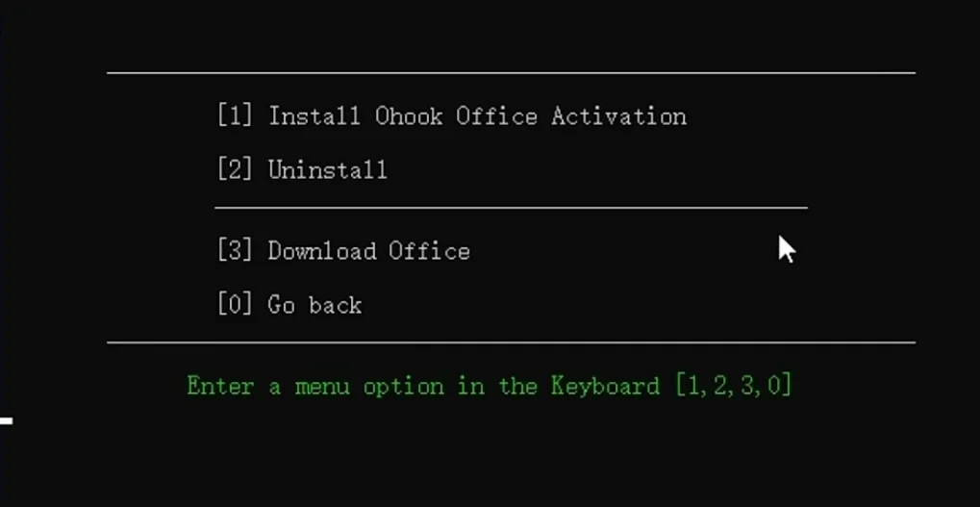Screen dimensions: 980x507
Task: Click the white text cursor at left edge
Action: (6, 420)
